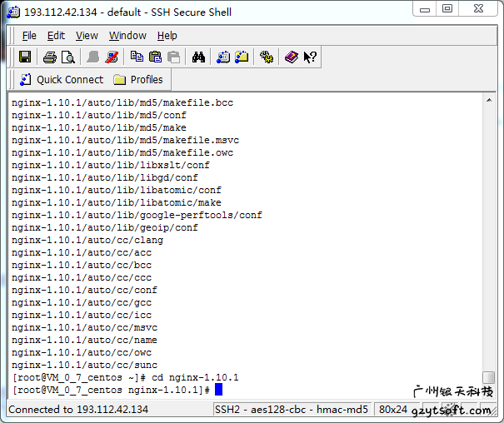
Task: Click the line "nginx-1.10.1/auto/lib/md5/makefile.msvc"
Action: point(125,141)
